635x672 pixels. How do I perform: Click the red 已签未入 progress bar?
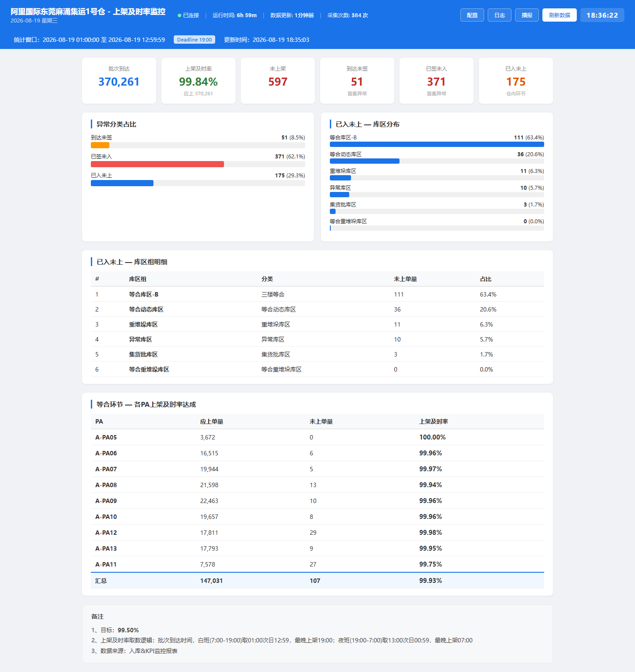tap(157, 164)
